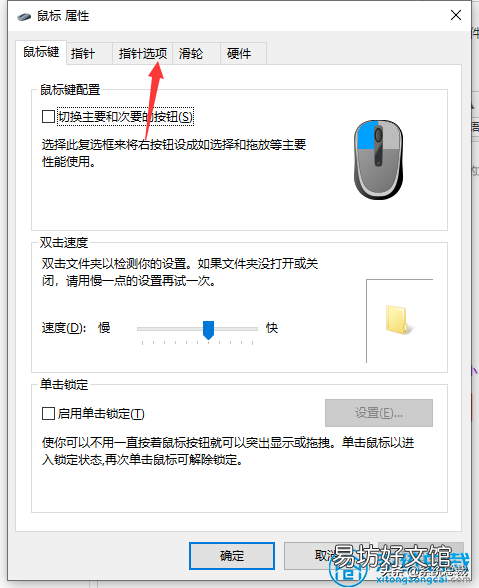Click the 速度(D): label
The height and width of the screenshot is (588, 479).
pos(64,328)
